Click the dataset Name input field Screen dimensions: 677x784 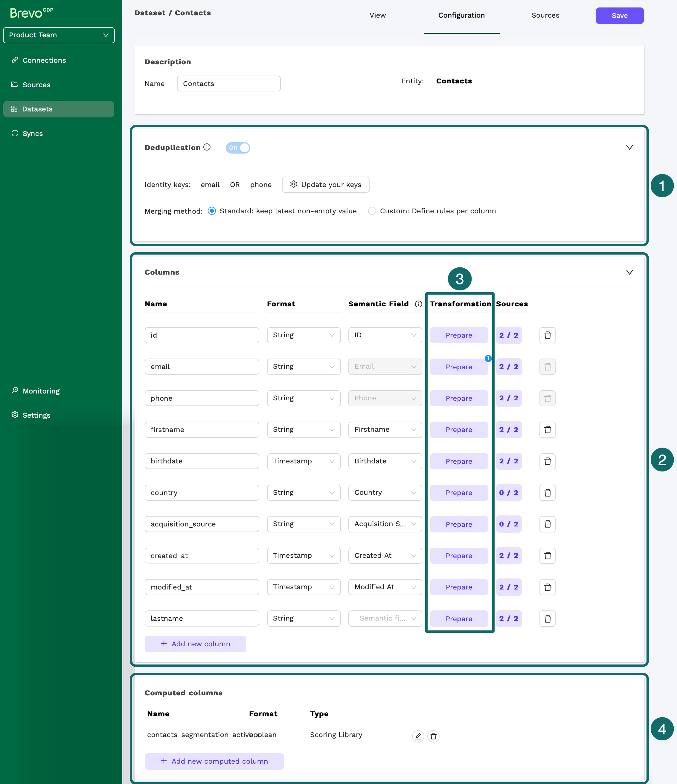pyautogui.click(x=228, y=83)
